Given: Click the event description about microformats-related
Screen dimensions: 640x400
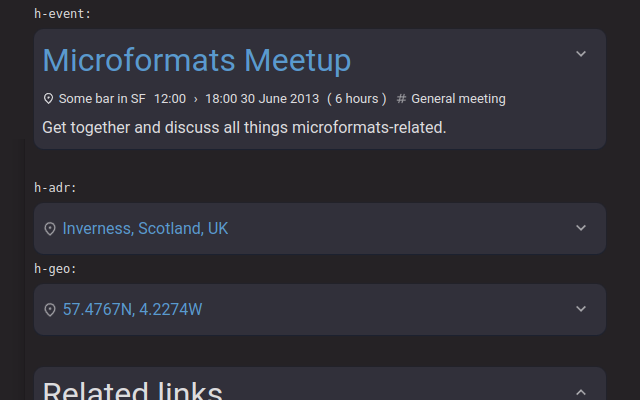Looking at the screenshot, I should 244,127.
